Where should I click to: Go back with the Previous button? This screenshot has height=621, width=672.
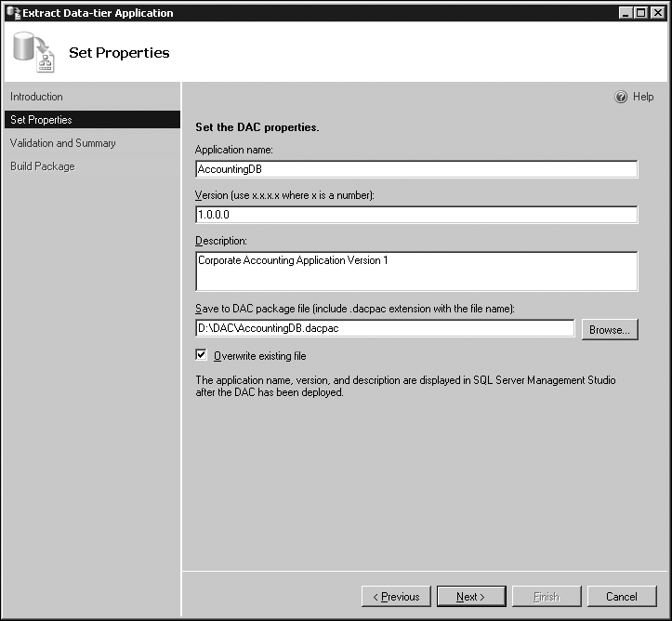coord(396,597)
